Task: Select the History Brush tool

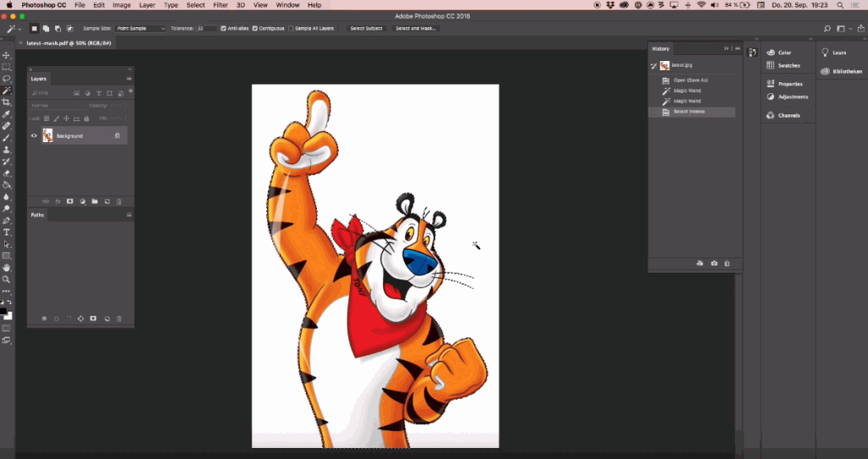Action: [x=7, y=162]
